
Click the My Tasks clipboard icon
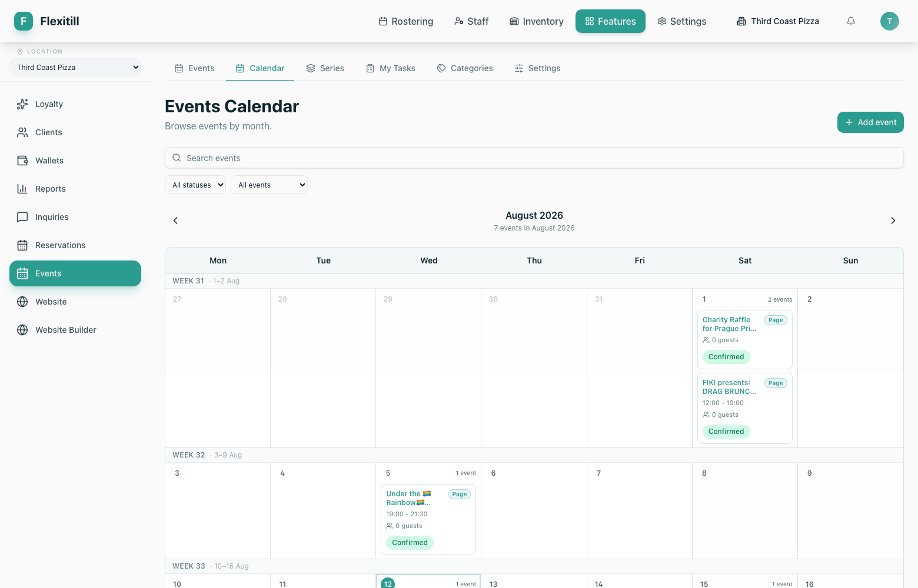(x=370, y=68)
